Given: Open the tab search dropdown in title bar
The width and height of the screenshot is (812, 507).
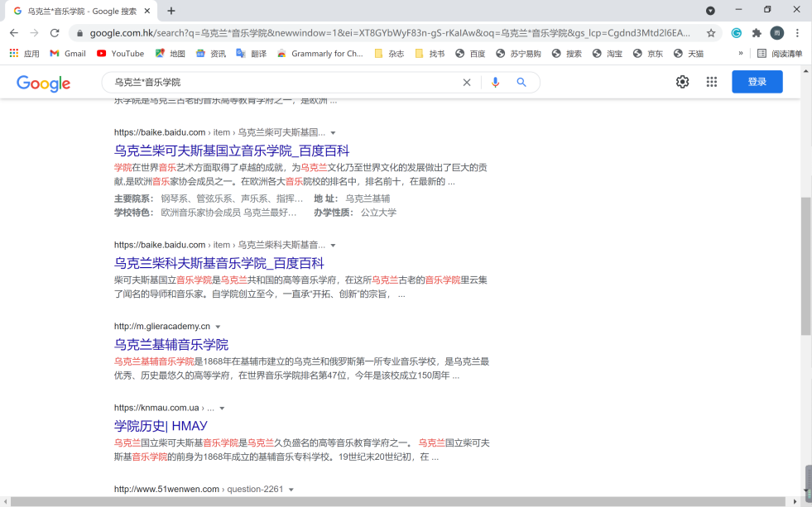Looking at the screenshot, I should click(x=710, y=11).
